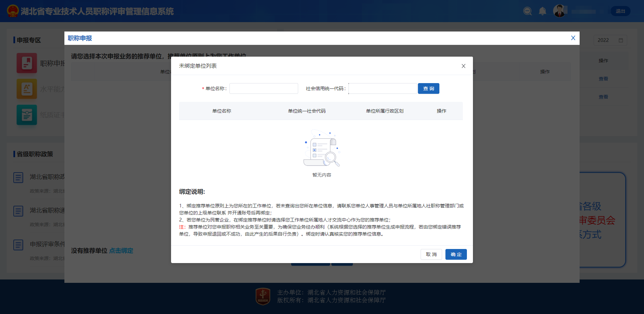Viewport: 644px width, 314px height.
Task: Click the 单位名称 input field
Action: pyautogui.click(x=264, y=88)
